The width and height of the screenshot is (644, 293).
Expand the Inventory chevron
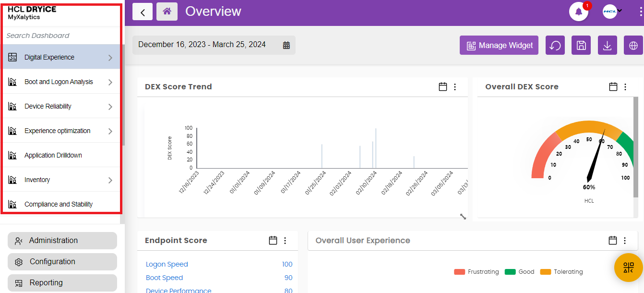110,180
